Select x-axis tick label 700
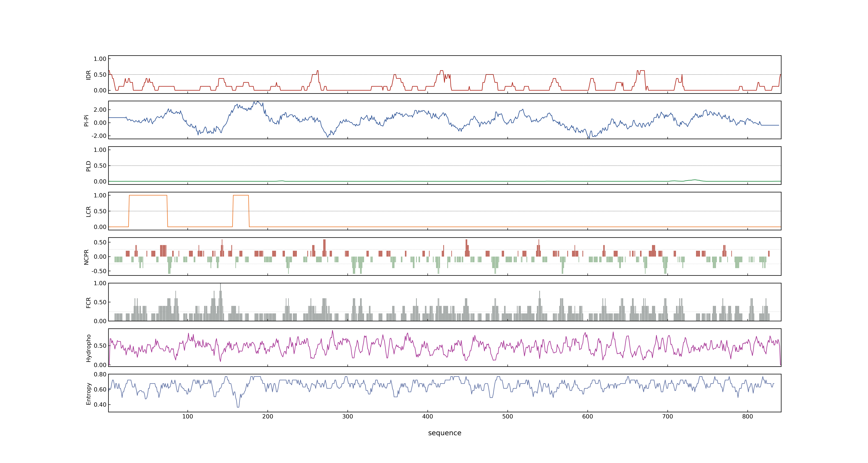Screen dimensions: 868x463 [667, 416]
